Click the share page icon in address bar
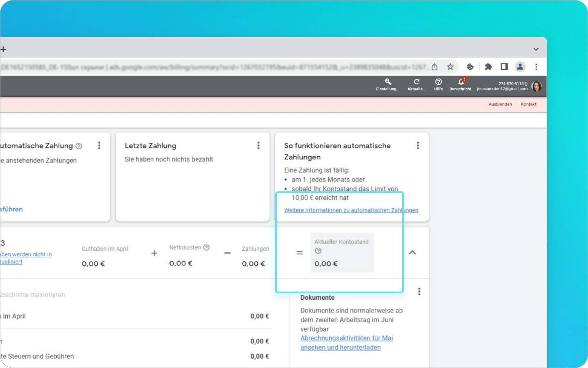 434,67
